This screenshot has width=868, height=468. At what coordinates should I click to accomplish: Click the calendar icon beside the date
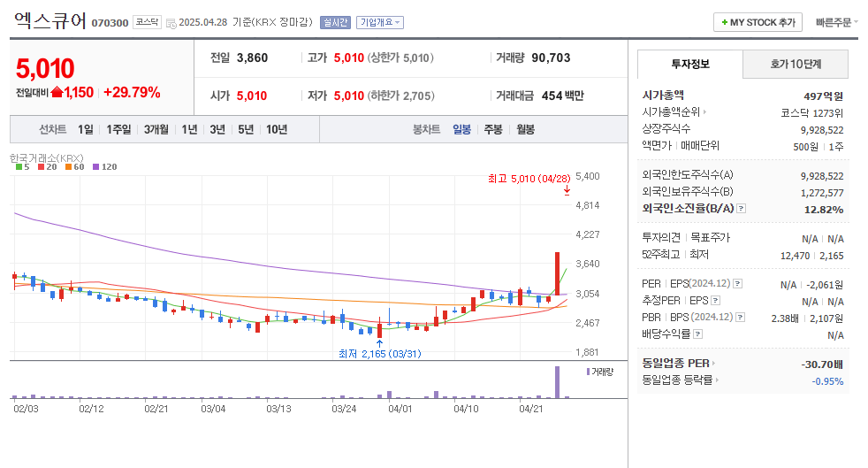coord(171,23)
